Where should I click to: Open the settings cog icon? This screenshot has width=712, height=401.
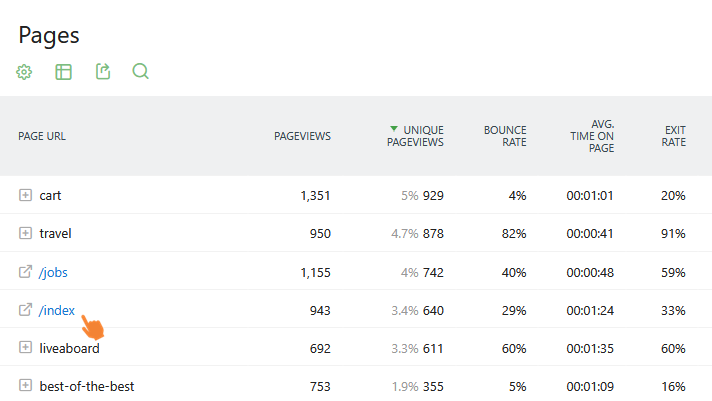tap(25, 72)
